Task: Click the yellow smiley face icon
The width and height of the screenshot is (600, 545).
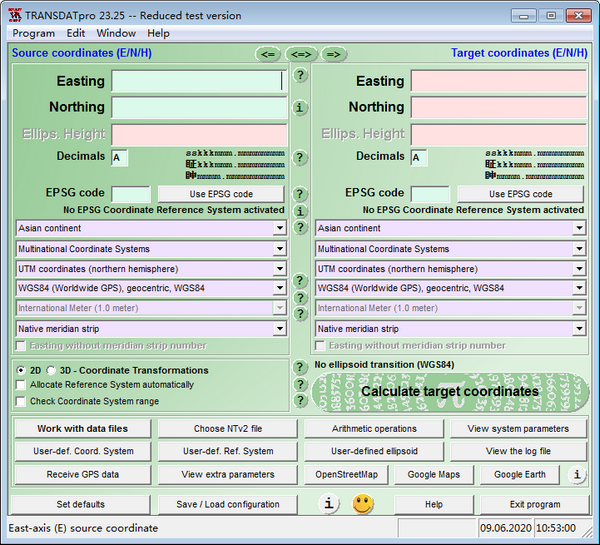Action: pos(362,504)
